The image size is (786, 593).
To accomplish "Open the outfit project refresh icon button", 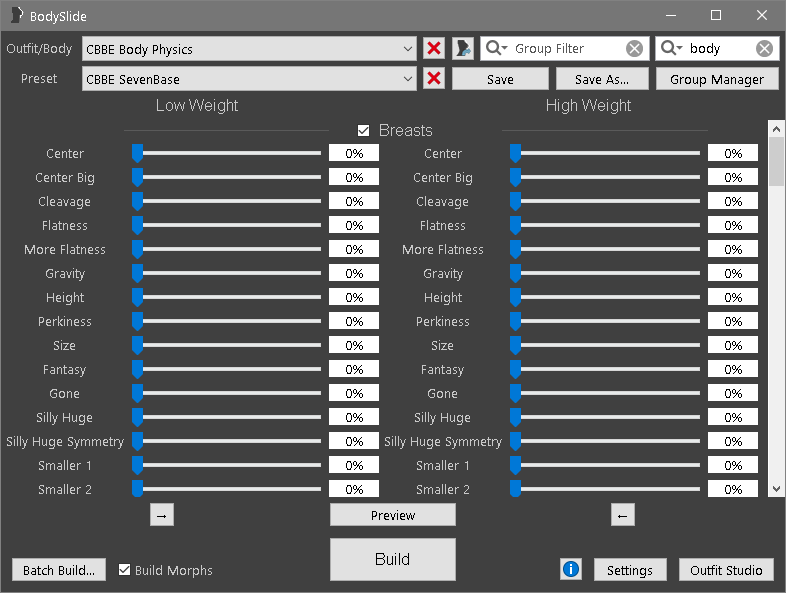I will [x=463, y=49].
